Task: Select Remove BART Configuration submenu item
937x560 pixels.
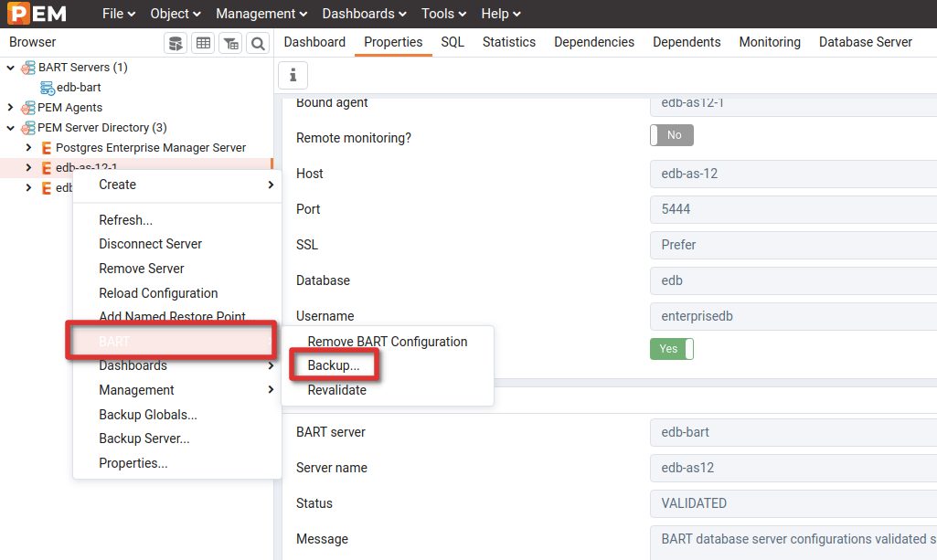Action: click(x=388, y=342)
